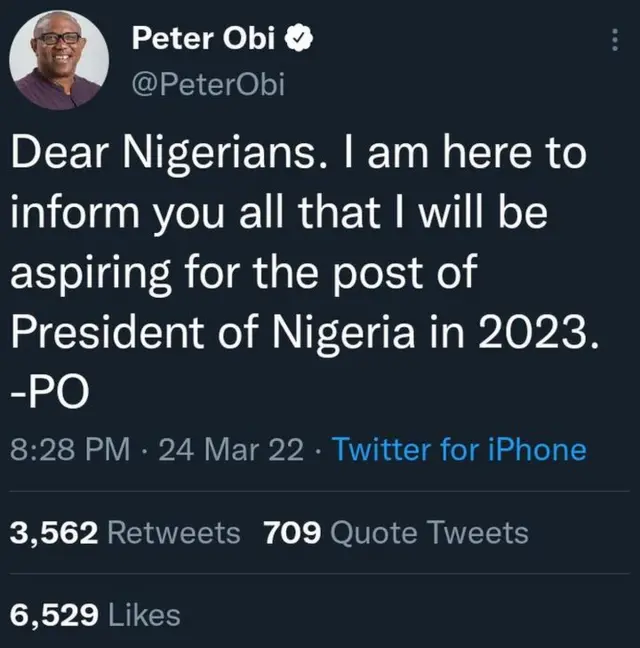Open the 709 Quote Tweets list
The width and height of the screenshot is (640, 648).
point(395,533)
